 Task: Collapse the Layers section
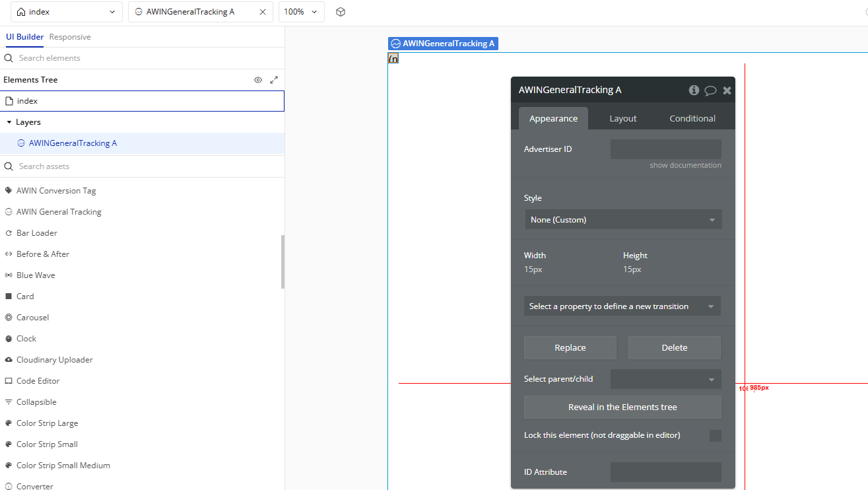[9, 122]
